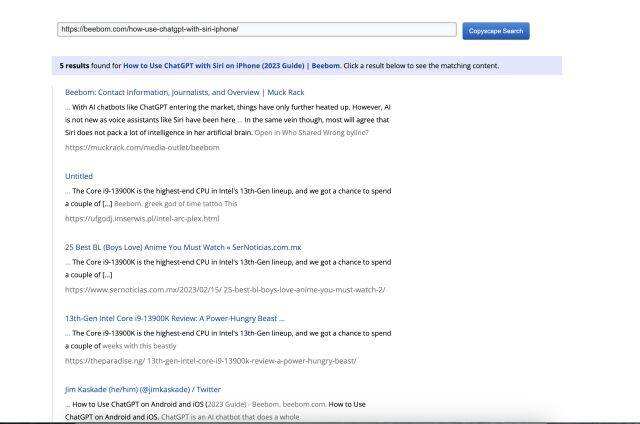Click the snippet under Jim Kaskade result

click(x=215, y=409)
